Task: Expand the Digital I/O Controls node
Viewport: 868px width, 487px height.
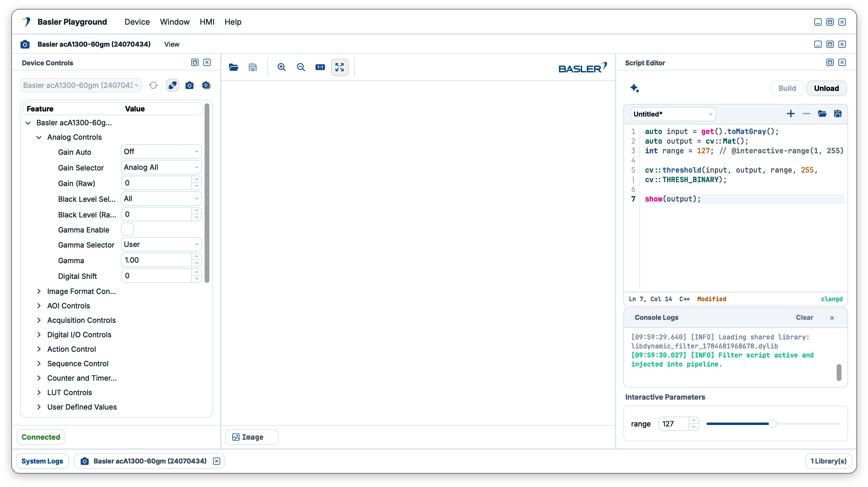Action: [39, 335]
